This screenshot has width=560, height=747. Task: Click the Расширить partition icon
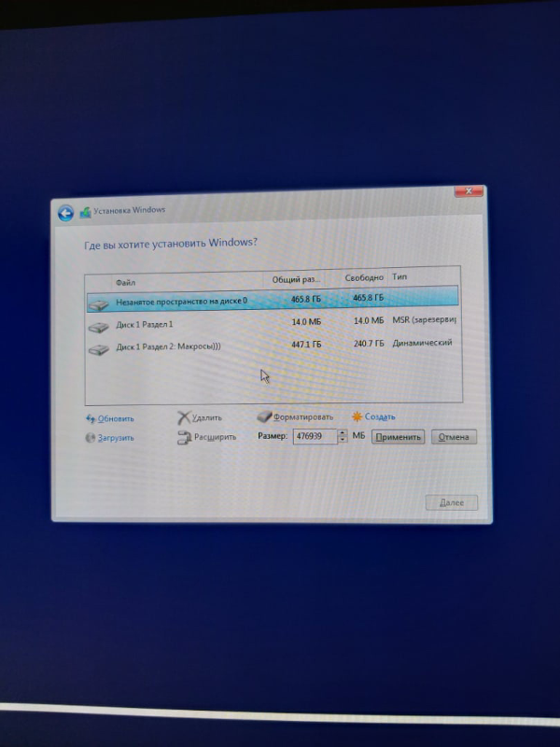tap(184, 437)
